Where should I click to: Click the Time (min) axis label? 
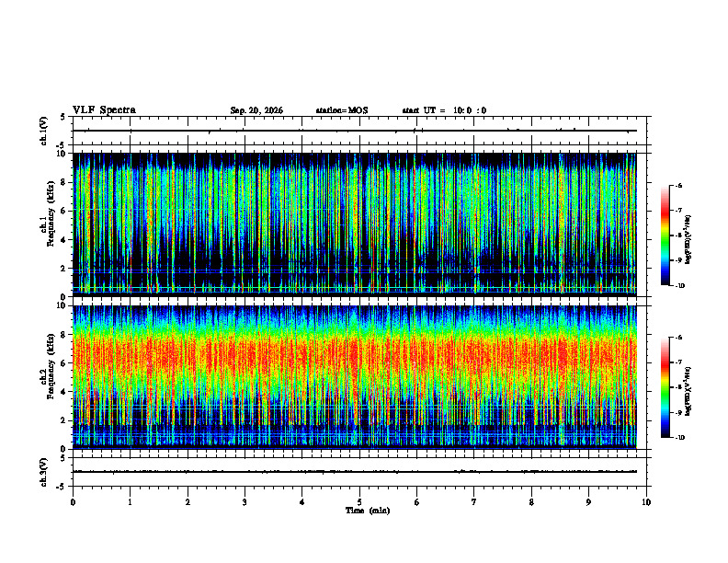368,511
